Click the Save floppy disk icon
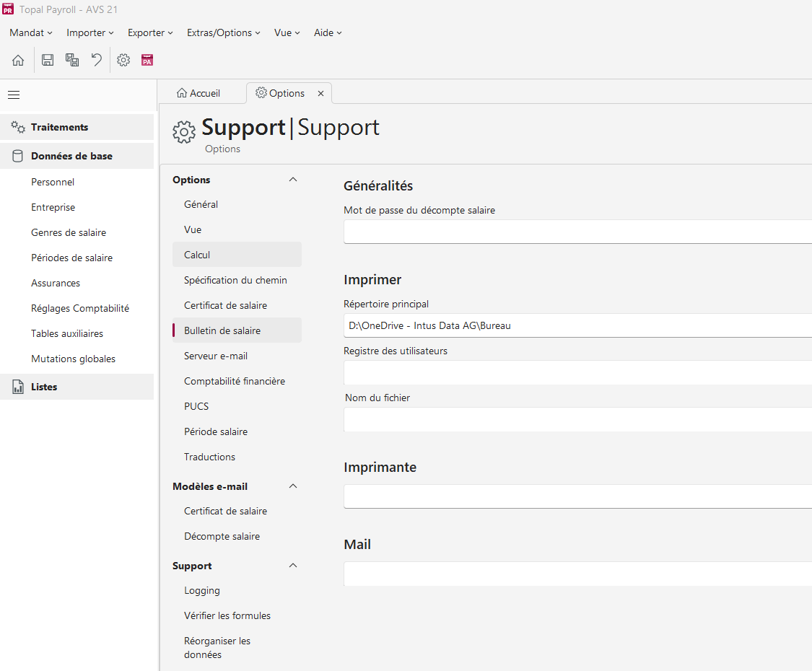812x671 pixels. (x=48, y=61)
